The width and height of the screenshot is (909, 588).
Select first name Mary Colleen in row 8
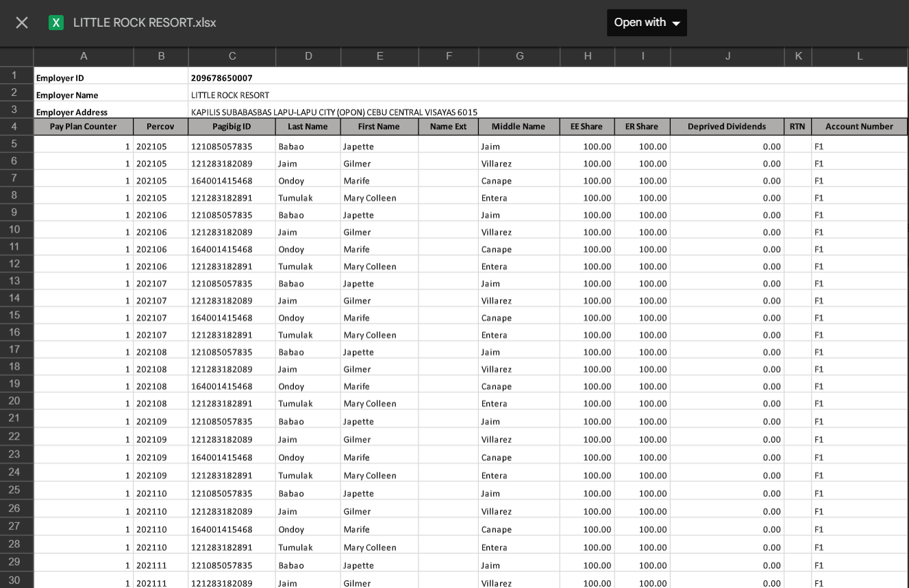380,195
